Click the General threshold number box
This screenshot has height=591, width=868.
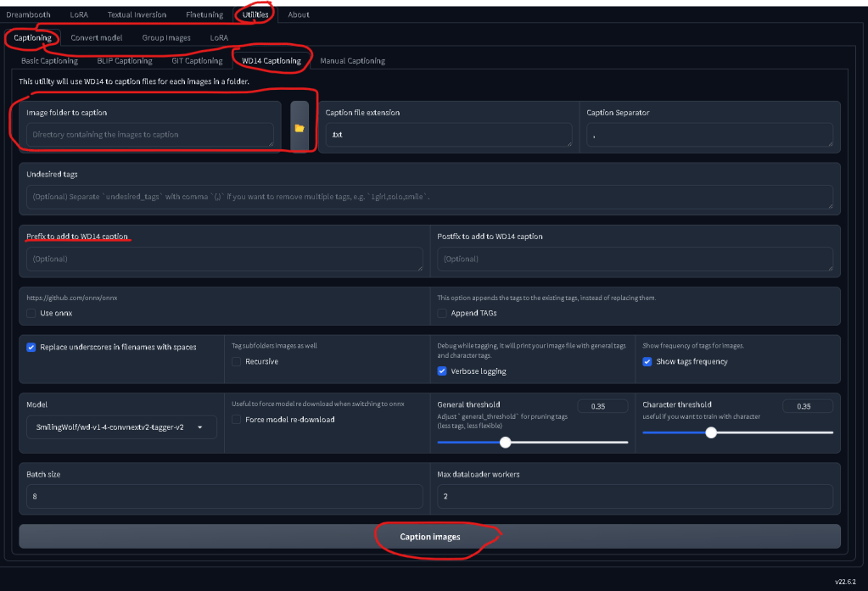(602, 406)
